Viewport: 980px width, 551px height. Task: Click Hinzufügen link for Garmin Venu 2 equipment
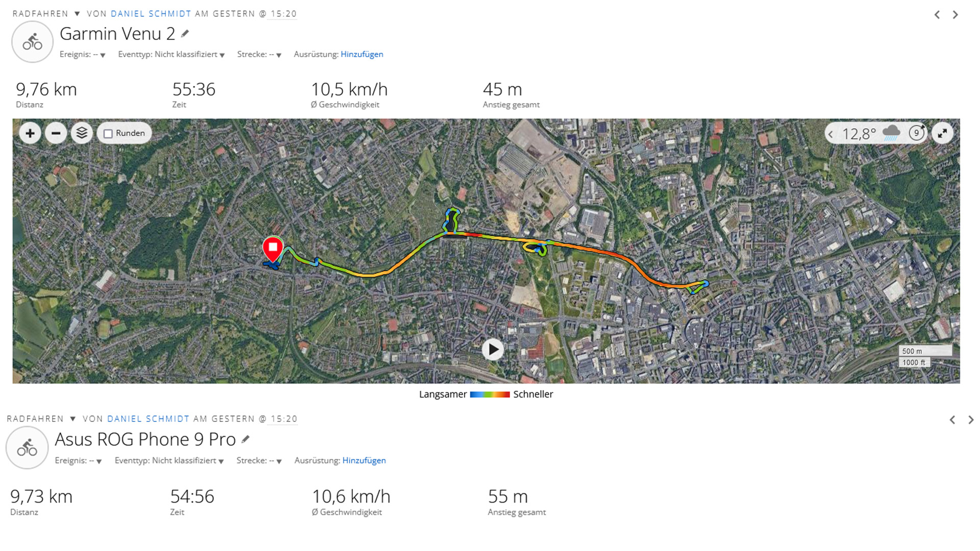coord(362,54)
